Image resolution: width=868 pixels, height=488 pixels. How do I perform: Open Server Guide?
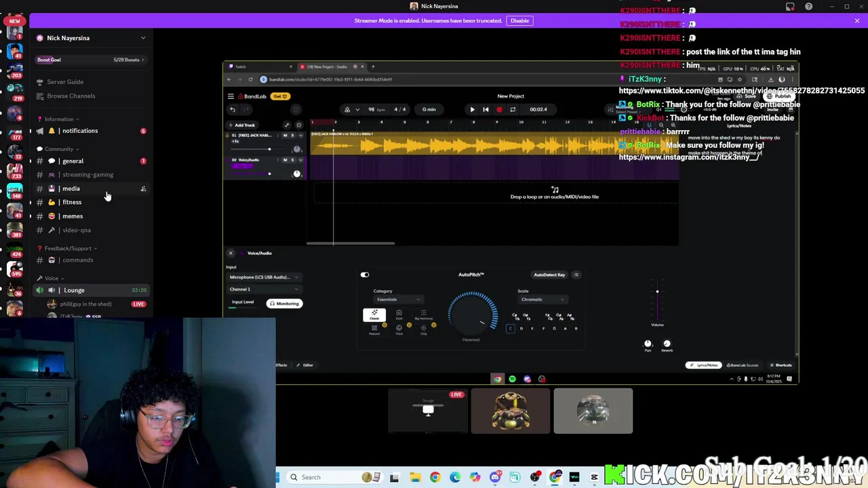65,82
